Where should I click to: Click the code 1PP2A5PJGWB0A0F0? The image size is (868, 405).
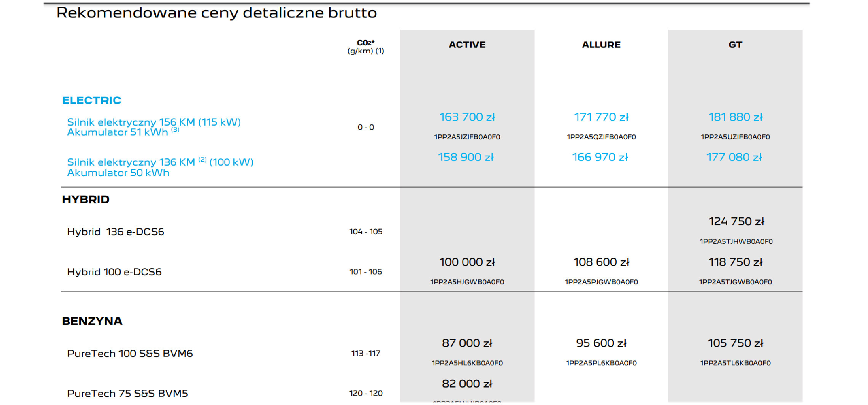pos(601,282)
